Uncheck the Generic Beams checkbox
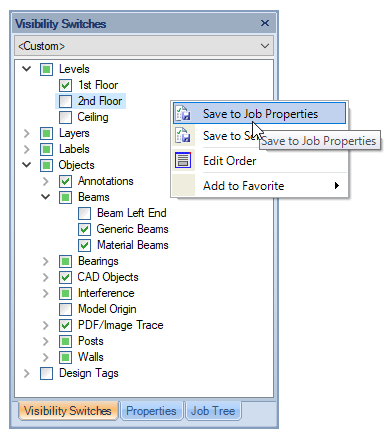Screen dimensions: 392x442 [x=84, y=229]
